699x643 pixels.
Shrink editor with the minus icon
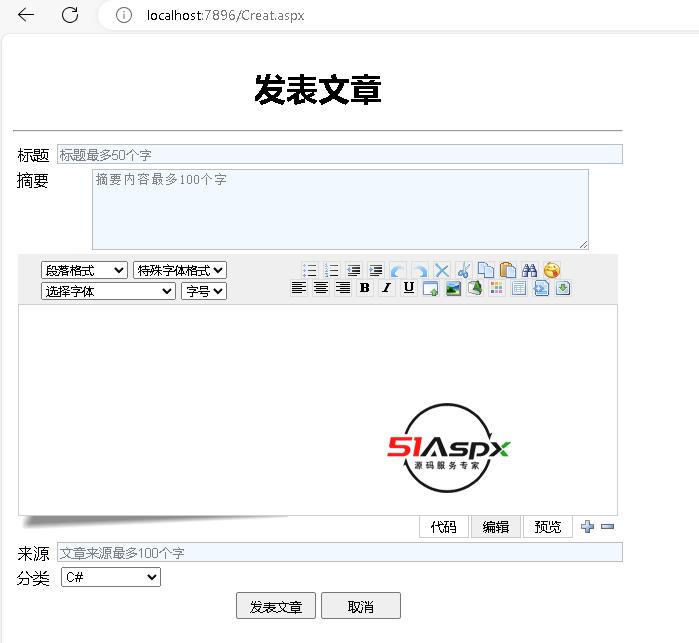607,527
